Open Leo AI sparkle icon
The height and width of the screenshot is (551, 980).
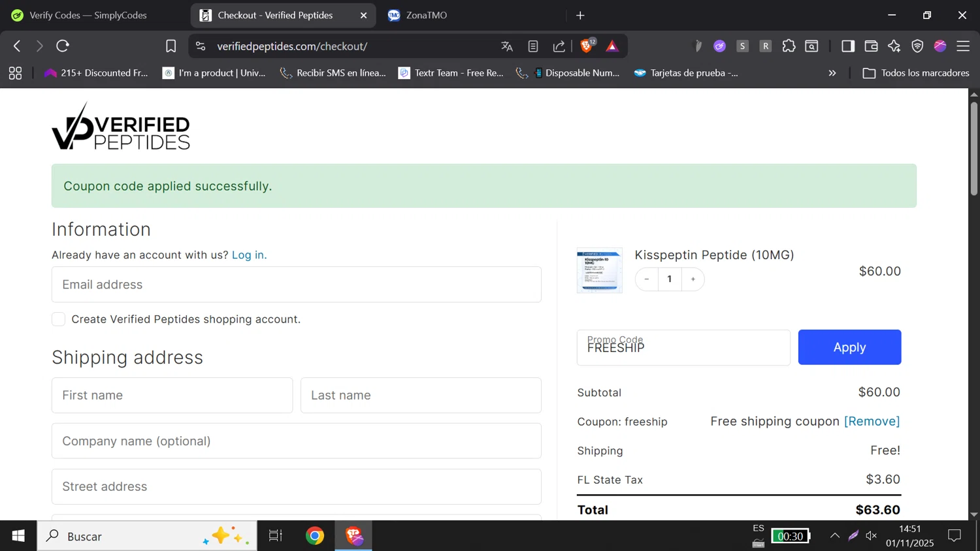(894, 46)
